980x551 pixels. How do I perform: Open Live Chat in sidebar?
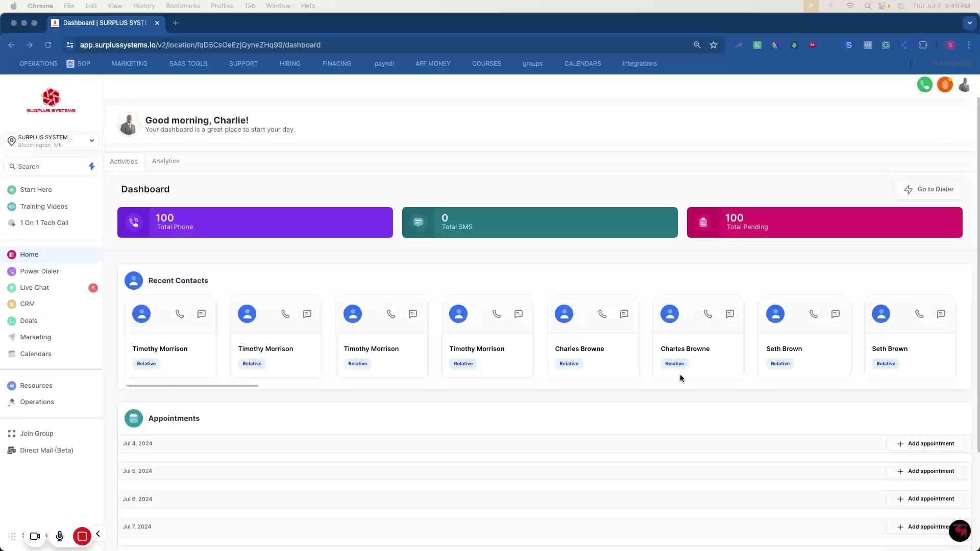pyautogui.click(x=34, y=288)
